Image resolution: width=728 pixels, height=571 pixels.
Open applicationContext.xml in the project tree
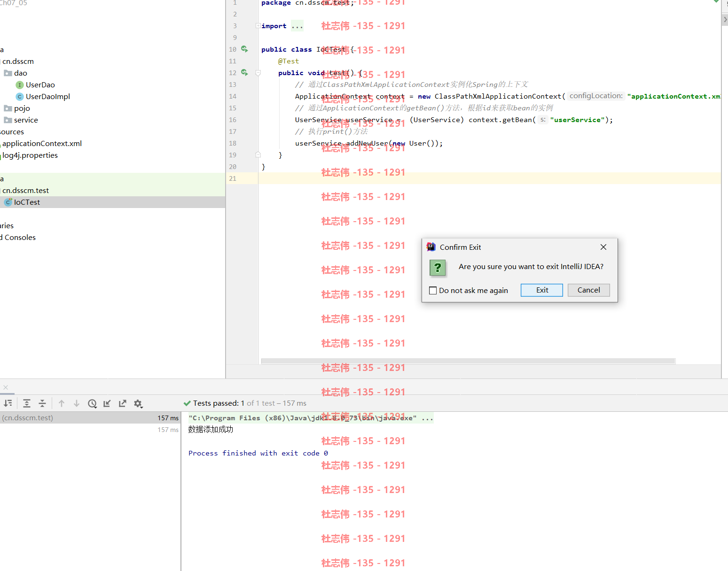tap(42, 144)
